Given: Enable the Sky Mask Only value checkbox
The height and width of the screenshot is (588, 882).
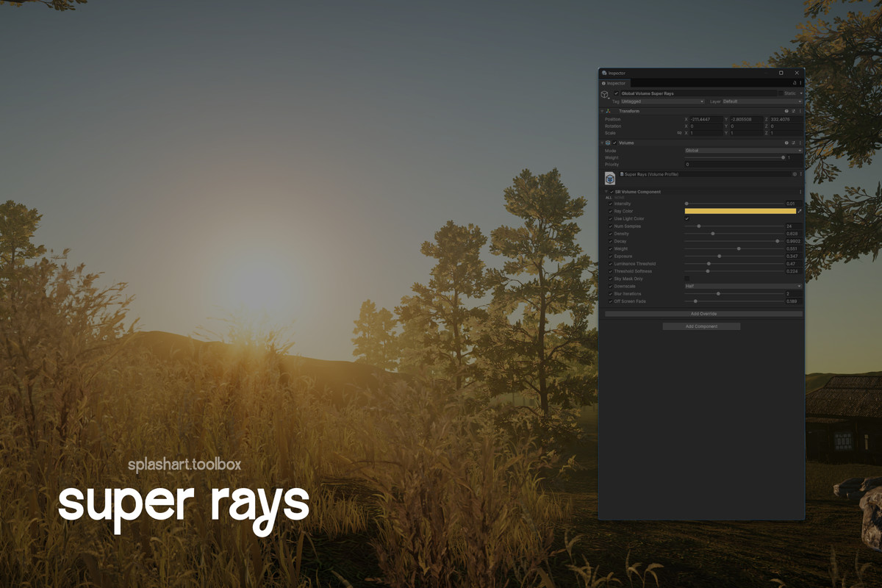Looking at the screenshot, I should 687,279.
